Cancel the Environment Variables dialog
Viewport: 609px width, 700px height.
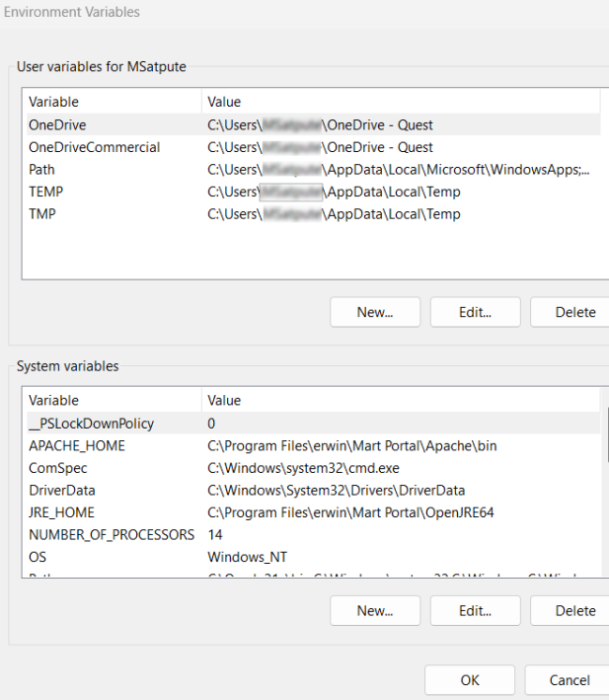[x=569, y=680]
